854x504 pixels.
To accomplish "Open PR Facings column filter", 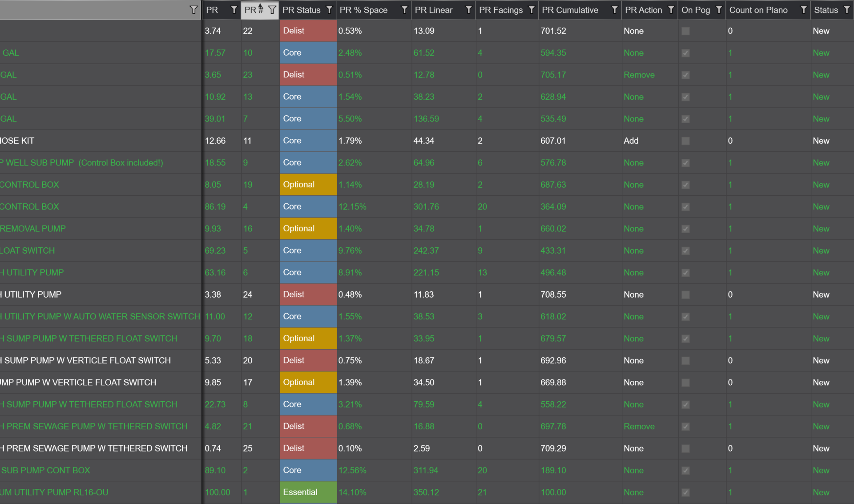I will 532,10.
